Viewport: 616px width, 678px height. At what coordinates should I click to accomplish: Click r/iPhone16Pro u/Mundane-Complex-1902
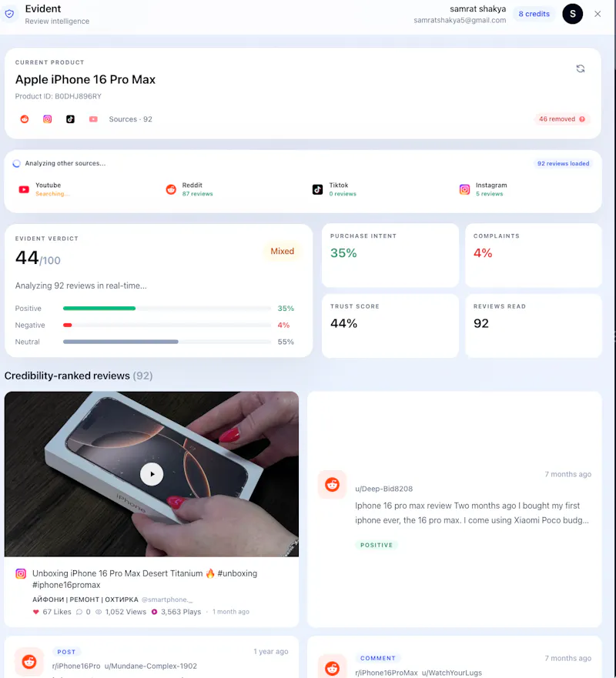pos(125,666)
